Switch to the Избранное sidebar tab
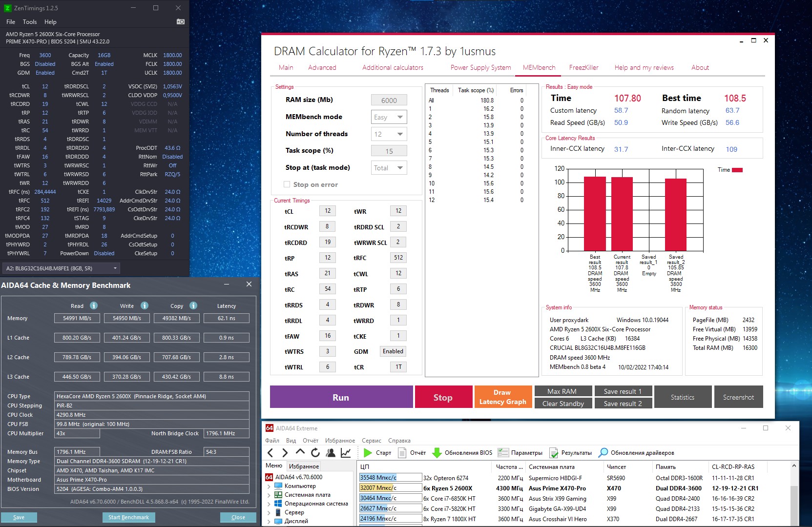 pyautogui.click(x=304, y=466)
